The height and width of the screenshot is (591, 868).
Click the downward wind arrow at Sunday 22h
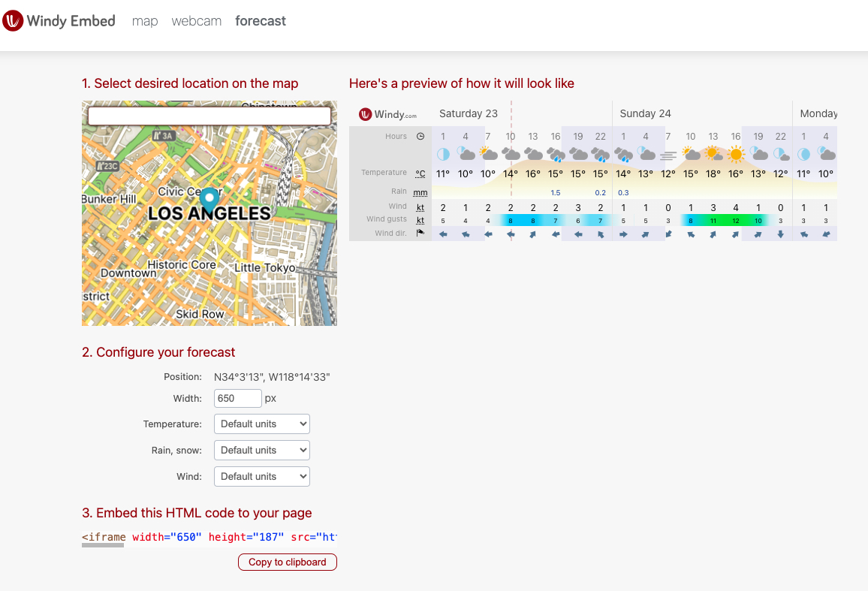tap(781, 234)
